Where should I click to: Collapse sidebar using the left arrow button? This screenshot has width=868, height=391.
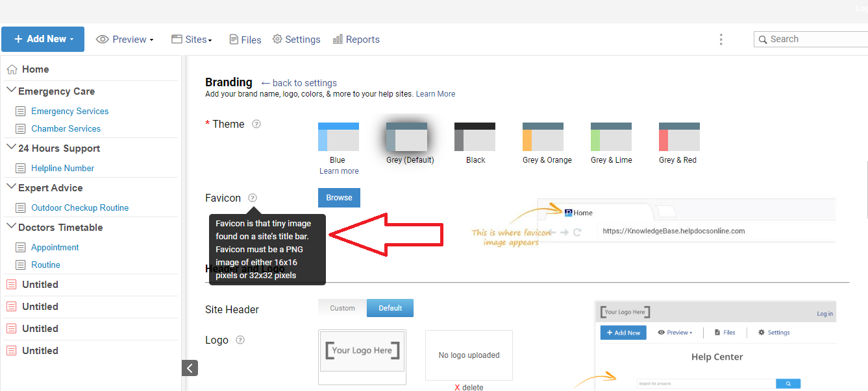coord(190,368)
